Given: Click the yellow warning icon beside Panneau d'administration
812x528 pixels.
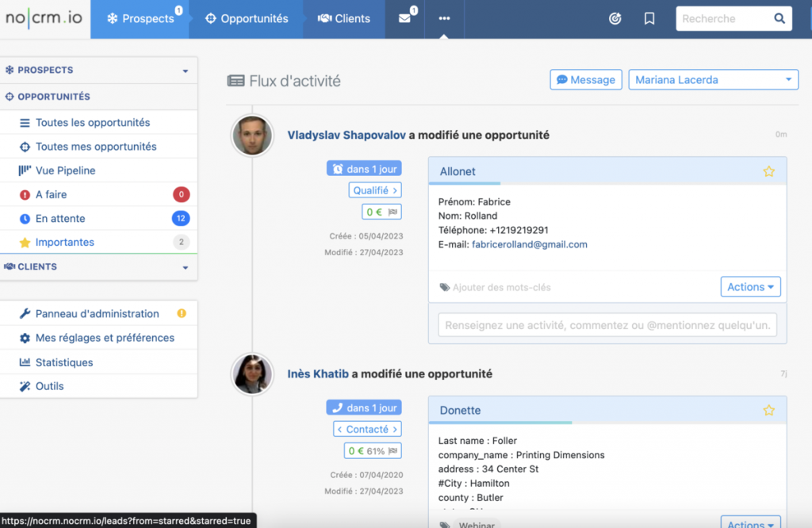Looking at the screenshot, I should pos(182,314).
